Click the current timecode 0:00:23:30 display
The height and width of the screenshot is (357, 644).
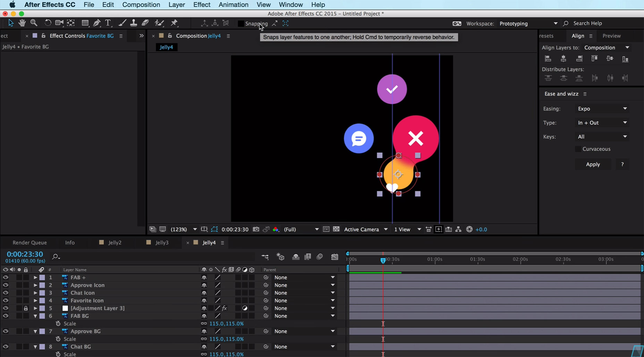(x=25, y=254)
